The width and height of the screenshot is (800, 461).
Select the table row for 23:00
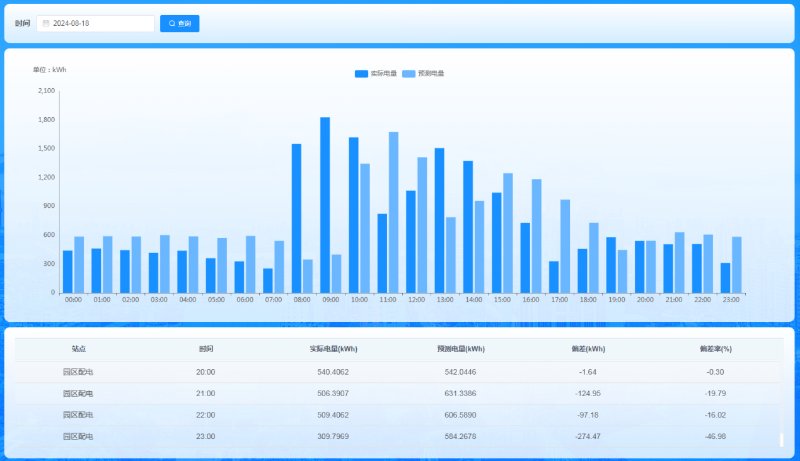click(400, 436)
